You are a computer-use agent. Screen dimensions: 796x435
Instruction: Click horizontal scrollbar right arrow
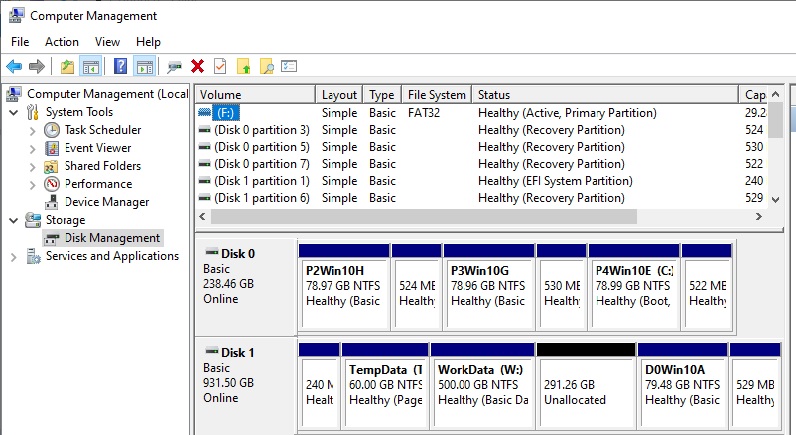pyautogui.click(x=759, y=216)
